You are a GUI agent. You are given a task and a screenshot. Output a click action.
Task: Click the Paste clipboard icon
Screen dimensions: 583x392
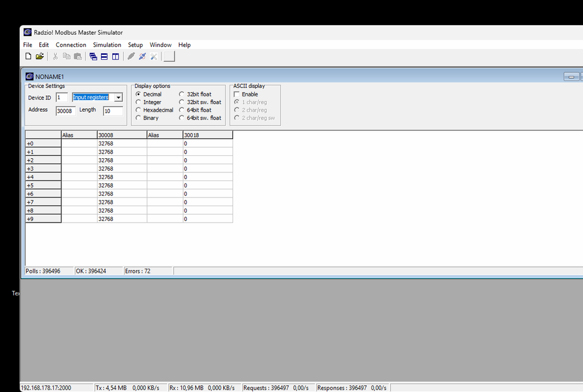click(x=78, y=56)
